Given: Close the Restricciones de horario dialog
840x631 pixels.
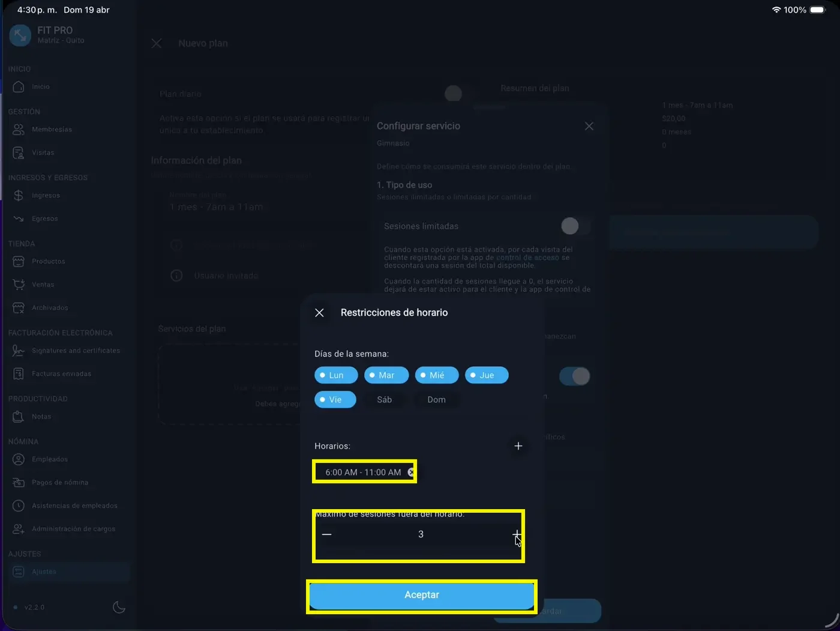Looking at the screenshot, I should click(319, 313).
